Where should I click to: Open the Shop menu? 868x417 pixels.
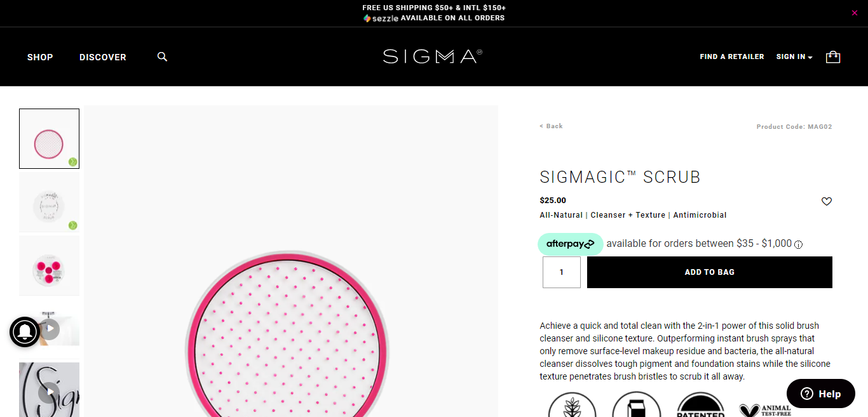(40, 57)
